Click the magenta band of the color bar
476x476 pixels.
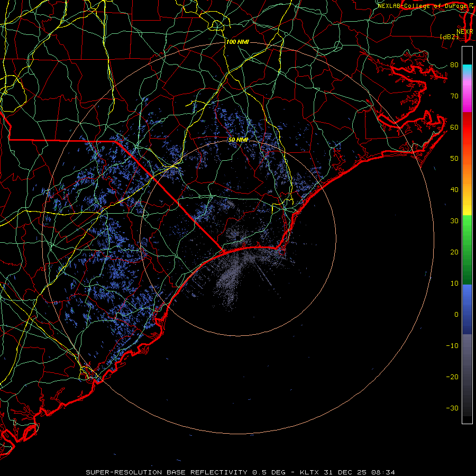pos(467,97)
